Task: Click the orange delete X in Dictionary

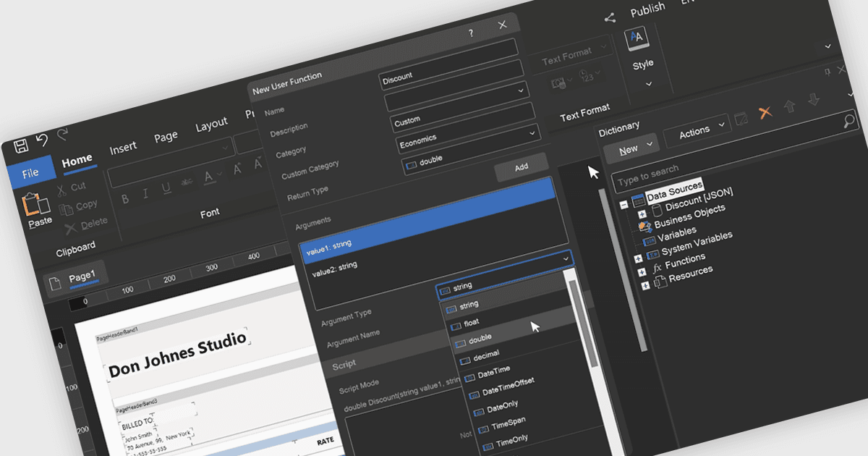Action: (x=765, y=112)
